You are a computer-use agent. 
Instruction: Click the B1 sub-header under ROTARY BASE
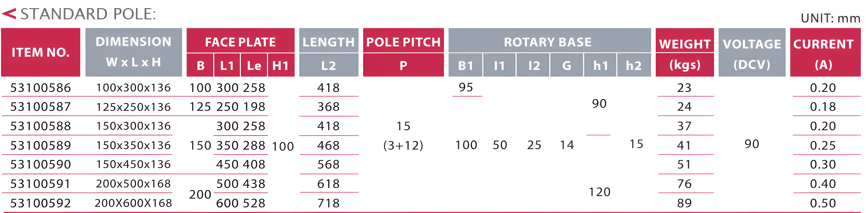point(465,65)
